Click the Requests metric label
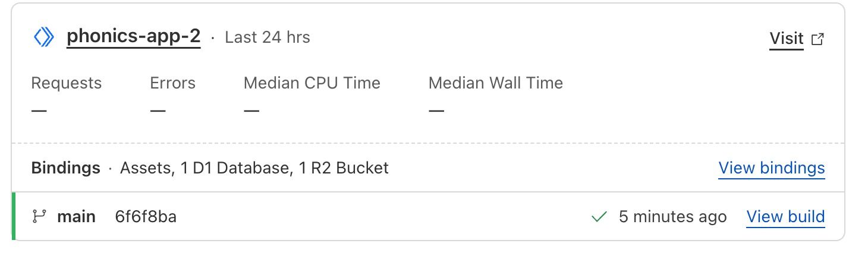The image size is (868, 259). point(66,83)
